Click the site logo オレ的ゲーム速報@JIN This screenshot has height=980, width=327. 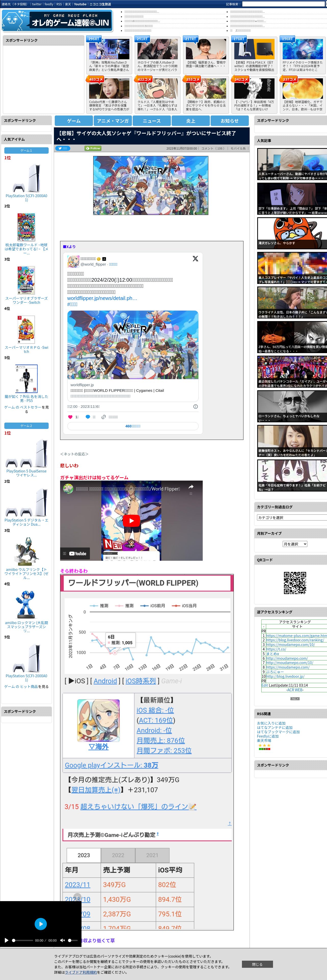[x=58, y=21]
